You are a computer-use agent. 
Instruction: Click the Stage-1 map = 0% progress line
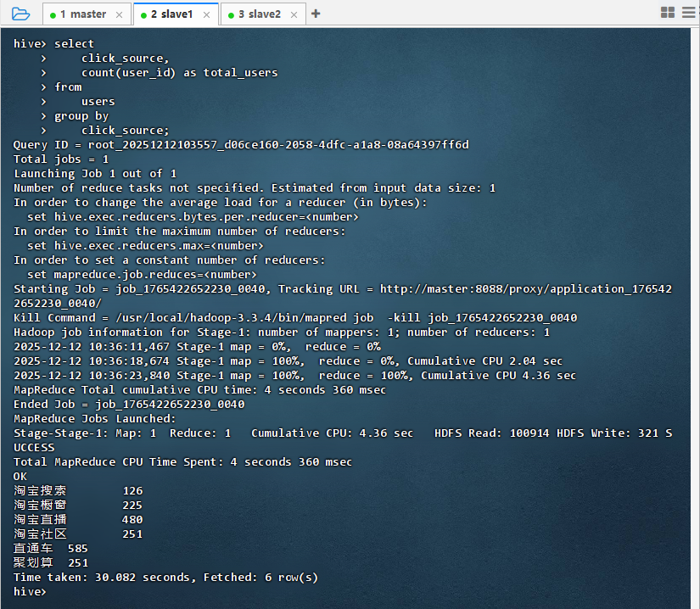pyautogui.click(x=197, y=347)
